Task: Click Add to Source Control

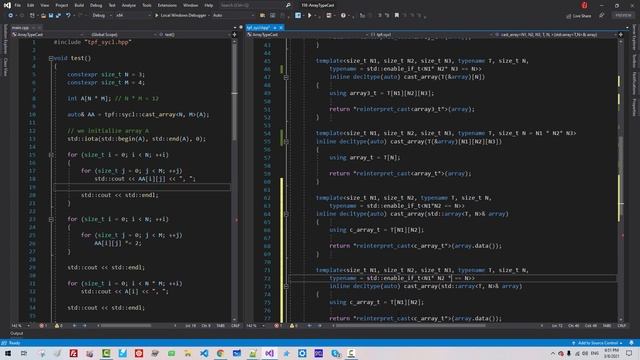Action: (597, 343)
